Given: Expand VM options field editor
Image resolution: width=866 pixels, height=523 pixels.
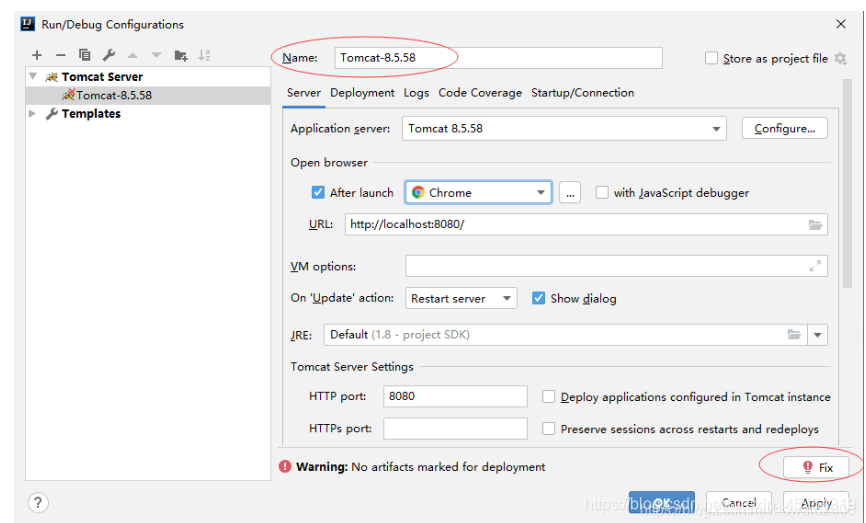Looking at the screenshot, I should tap(815, 266).
